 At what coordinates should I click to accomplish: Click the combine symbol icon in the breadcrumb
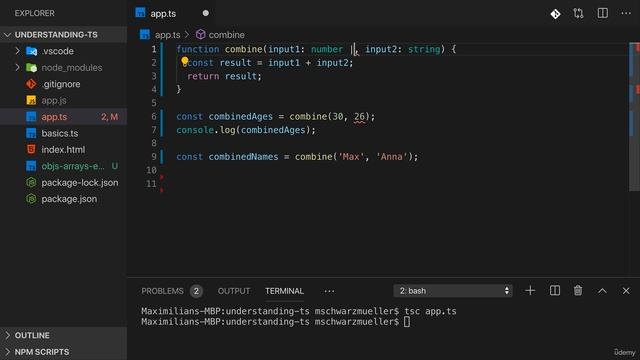[x=200, y=35]
